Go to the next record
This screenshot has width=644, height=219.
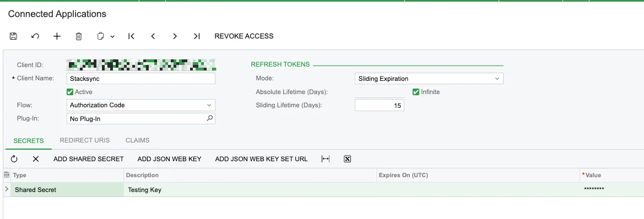(x=175, y=36)
